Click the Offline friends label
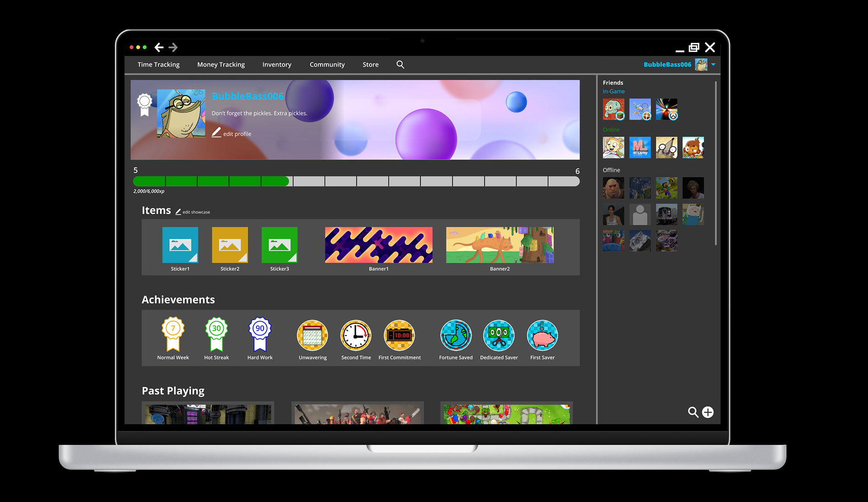The height and width of the screenshot is (502, 868). click(611, 170)
